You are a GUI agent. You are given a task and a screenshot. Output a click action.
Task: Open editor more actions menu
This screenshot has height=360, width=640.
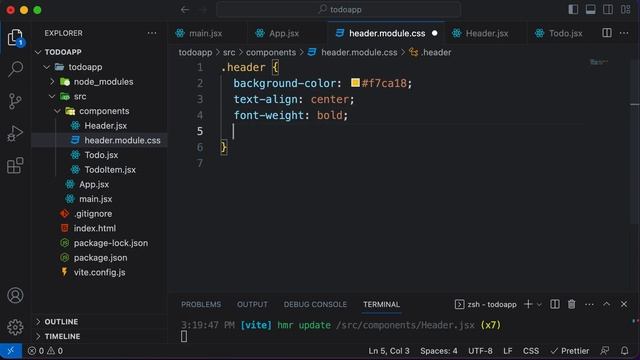point(624,33)
